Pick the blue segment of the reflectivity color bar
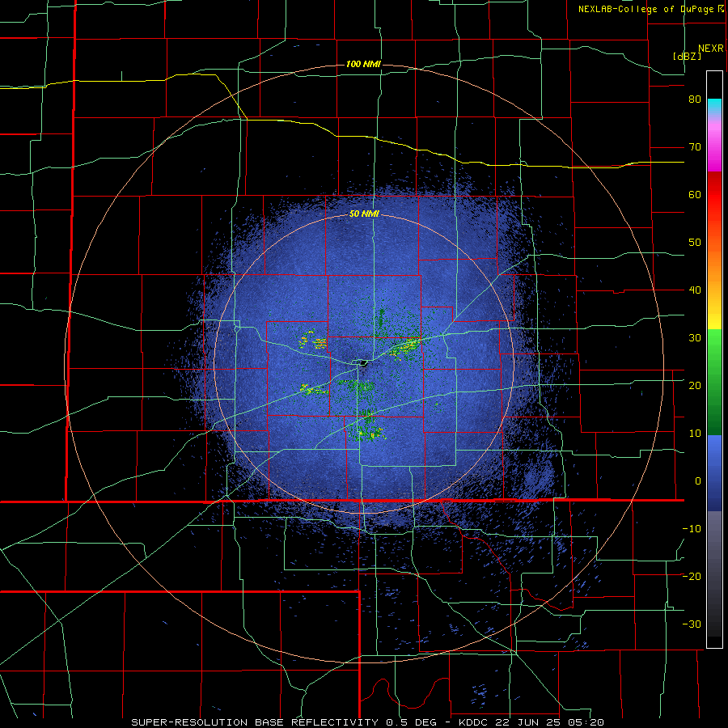Image resolution: width=728 pixels, height=728 pixels. (714, 472)
